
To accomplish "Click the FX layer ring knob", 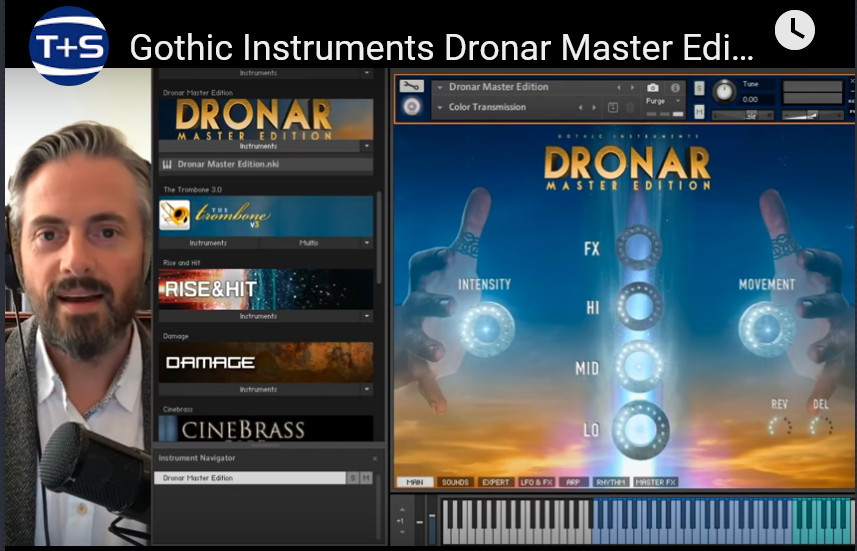I will (x=639, y=247).
